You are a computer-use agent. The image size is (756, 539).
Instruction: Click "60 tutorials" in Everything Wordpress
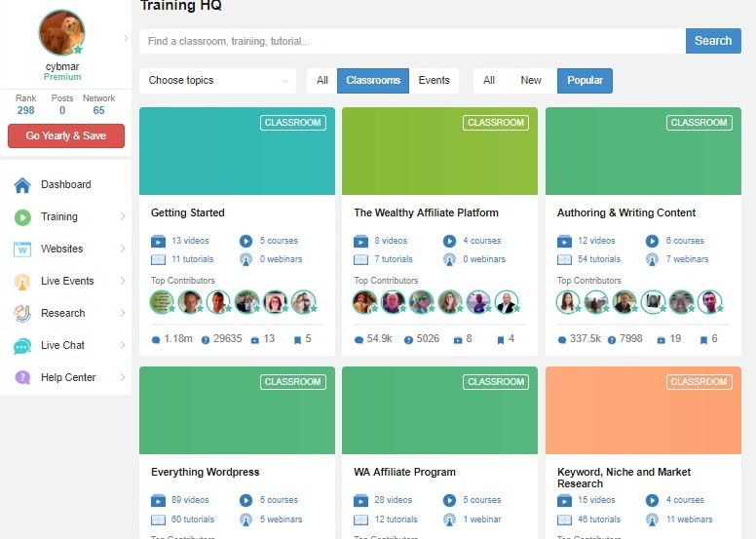click(192, 520)
